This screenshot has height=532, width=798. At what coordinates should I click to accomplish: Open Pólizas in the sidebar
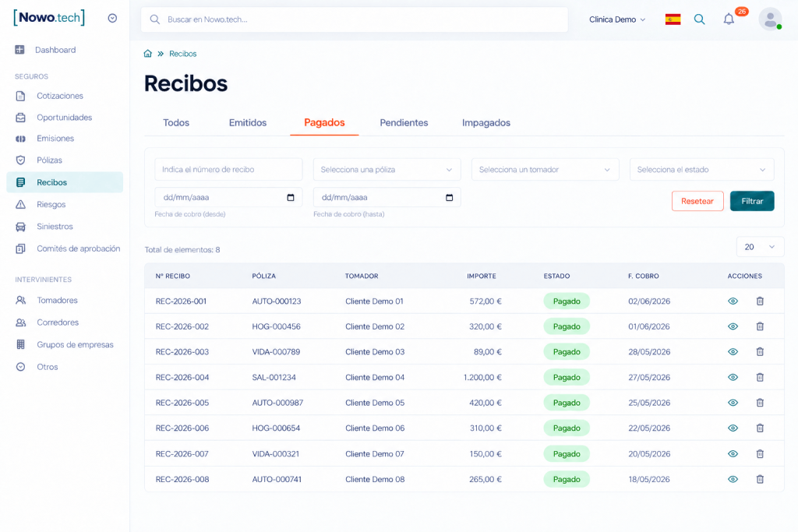click(x=65, y=160)
